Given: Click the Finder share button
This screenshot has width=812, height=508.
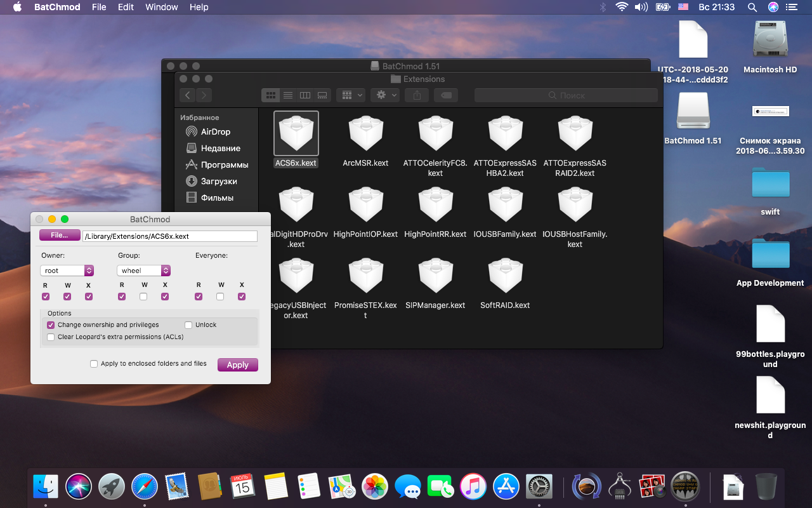Looking at the screenshot, I should (x=417, y=95).
